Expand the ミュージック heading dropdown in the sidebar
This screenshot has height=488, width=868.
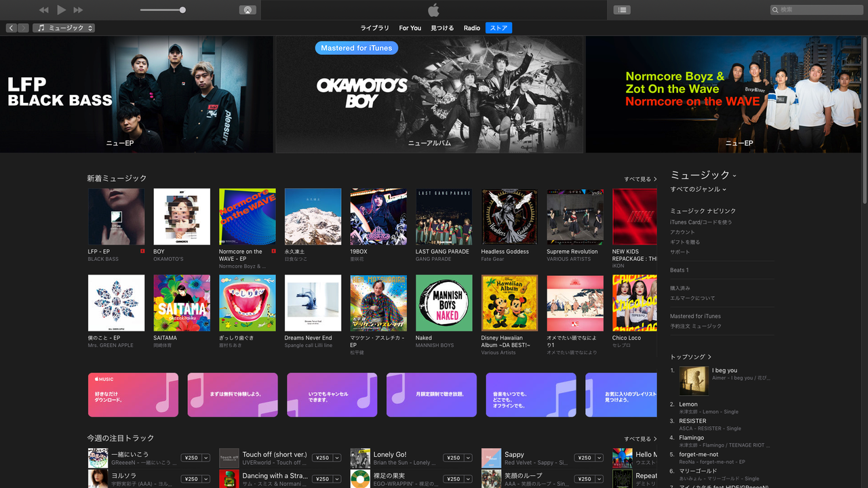[703, 175]
